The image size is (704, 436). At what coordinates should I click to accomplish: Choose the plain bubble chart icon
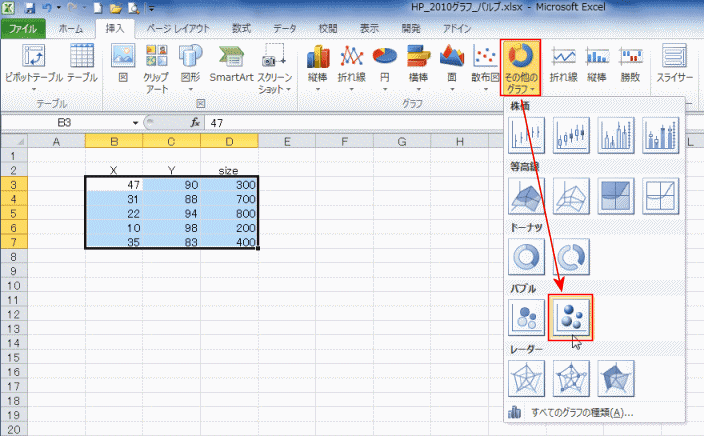(x=527, y=317)
